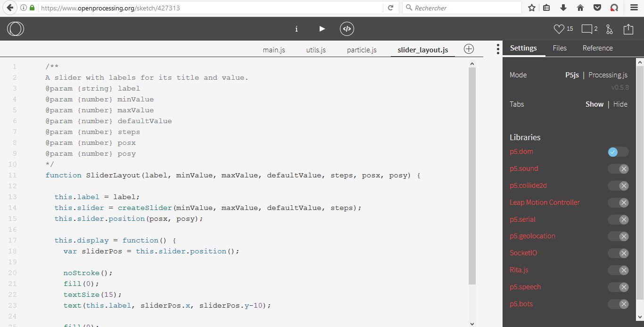Go to the browser home icon
Screen dimensions: 644x327
click(580, 8)
